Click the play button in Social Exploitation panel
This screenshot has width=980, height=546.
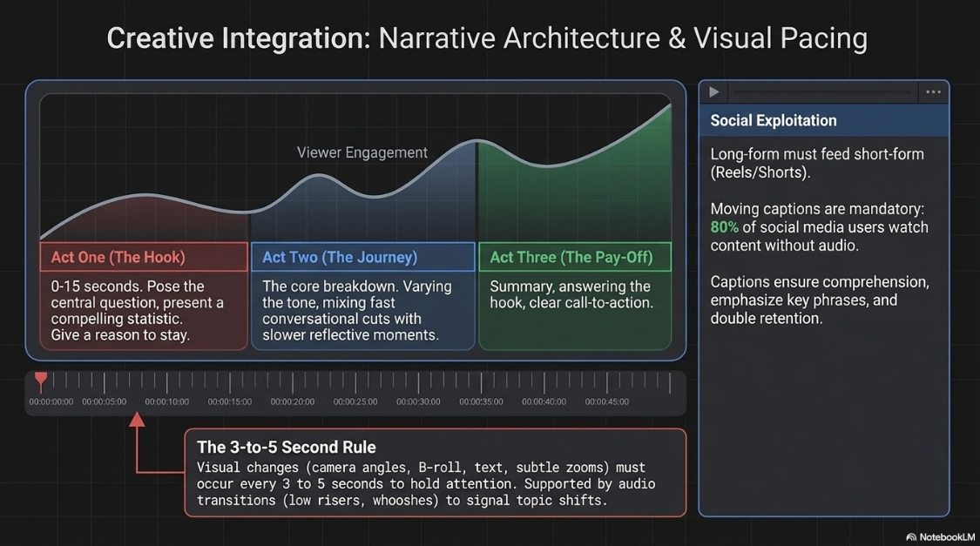pos(713,92)
